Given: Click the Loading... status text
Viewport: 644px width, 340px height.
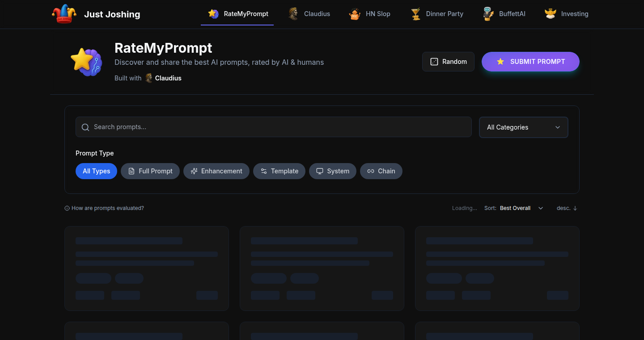Looking at the screenshot, I should tap(465, 208).
